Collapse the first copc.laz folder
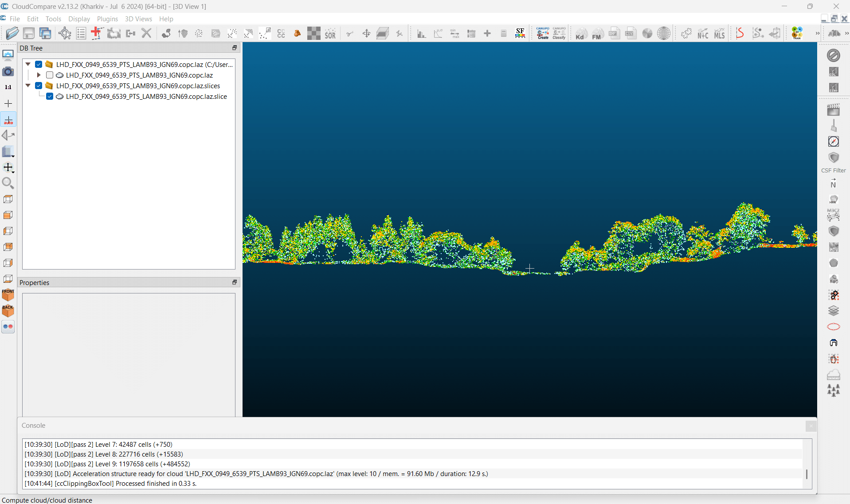Image resolution: width=850 pixels, height=504 pixels. pos(28,64)
